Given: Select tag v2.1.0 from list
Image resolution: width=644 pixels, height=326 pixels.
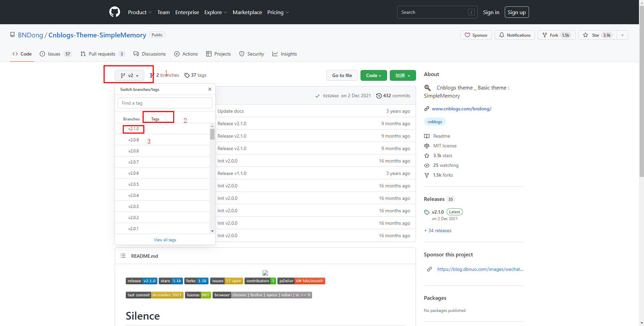Looking at the screenshot, I should click(x=162, y=129).
